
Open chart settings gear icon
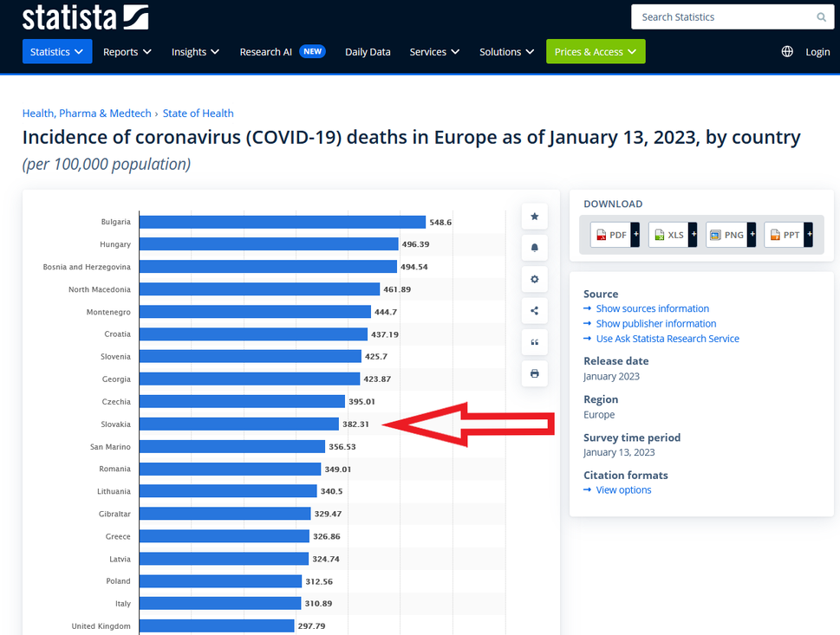tap(535, 279)
